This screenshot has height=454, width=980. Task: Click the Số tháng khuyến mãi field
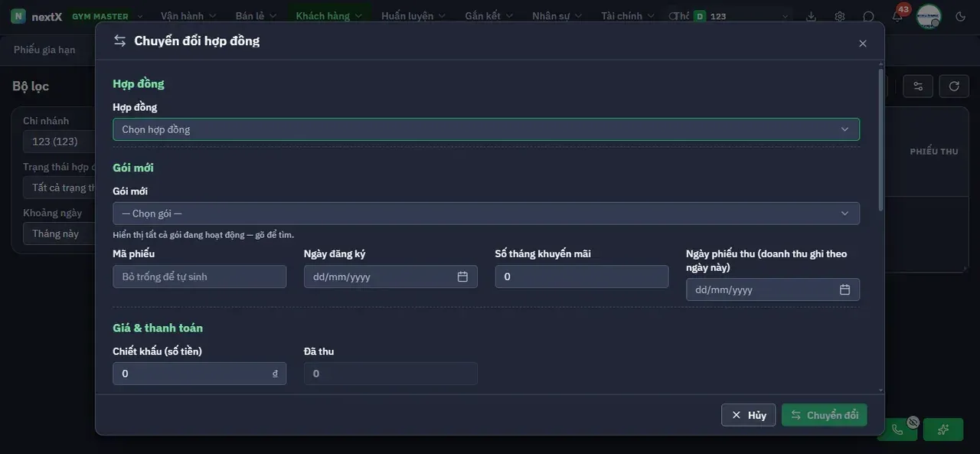point(582,276)
